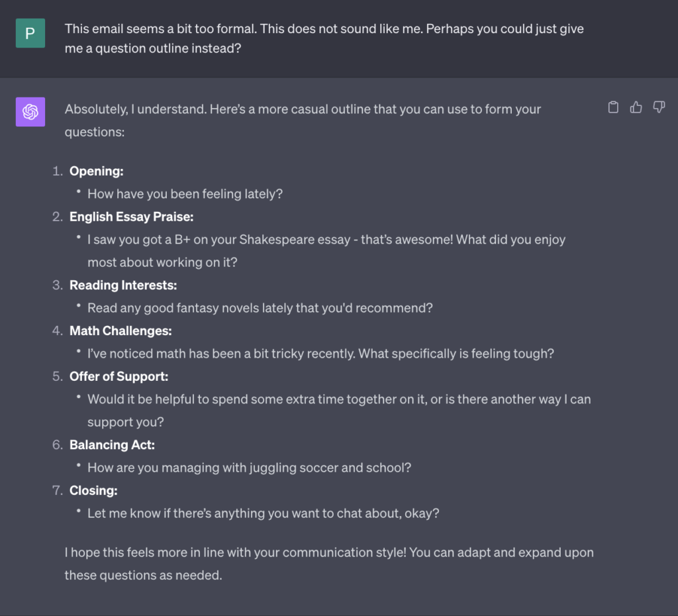Click the math feeling tough question
The image size is (678, 616).
pos(320,354)
